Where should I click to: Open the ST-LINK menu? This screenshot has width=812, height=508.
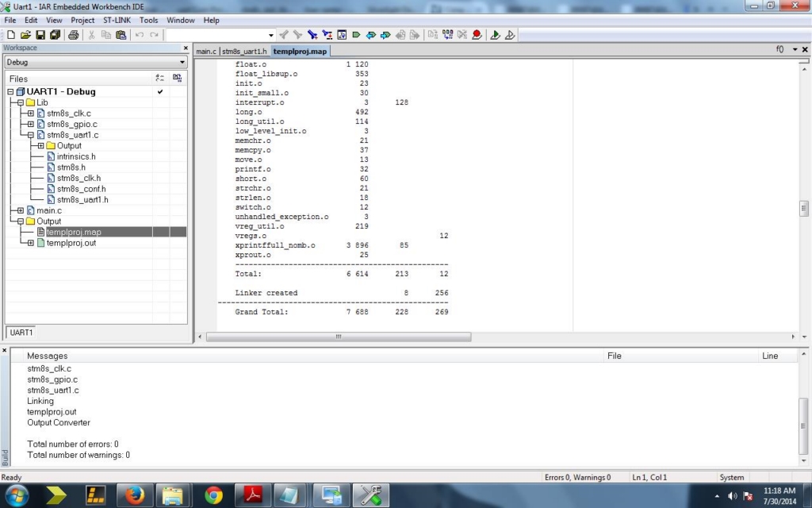(117, 20)
